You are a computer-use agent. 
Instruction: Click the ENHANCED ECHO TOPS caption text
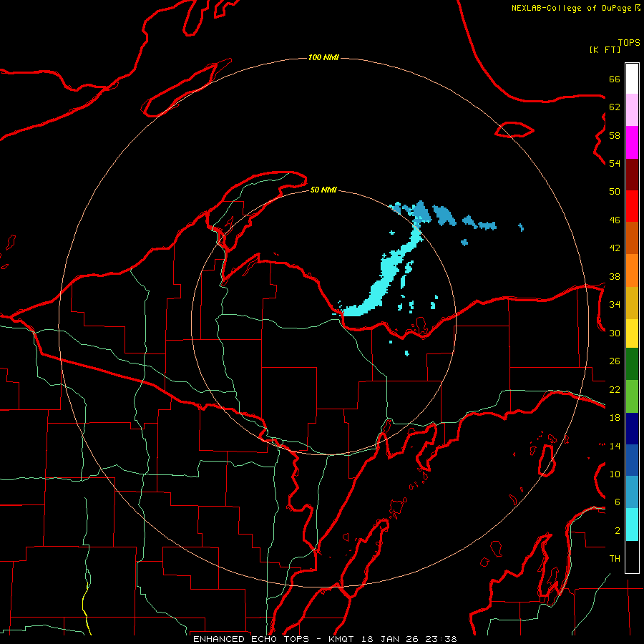coord(250,639)
